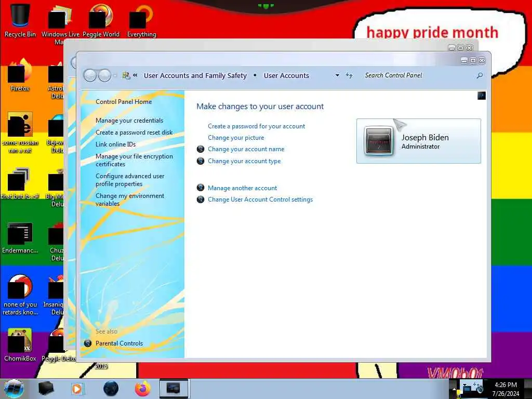
Task: Click the help icon in top-right corner
Action: (482, 96)
